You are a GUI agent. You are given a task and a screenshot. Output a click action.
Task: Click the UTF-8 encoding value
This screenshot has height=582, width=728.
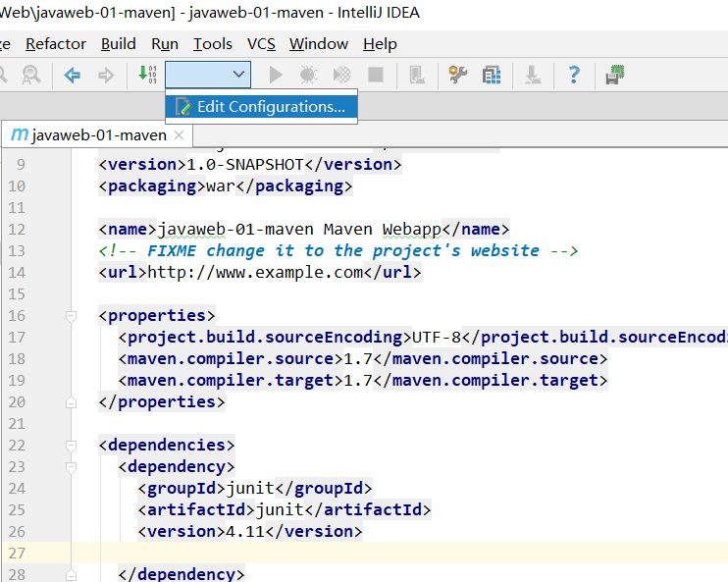coord(437,338)
